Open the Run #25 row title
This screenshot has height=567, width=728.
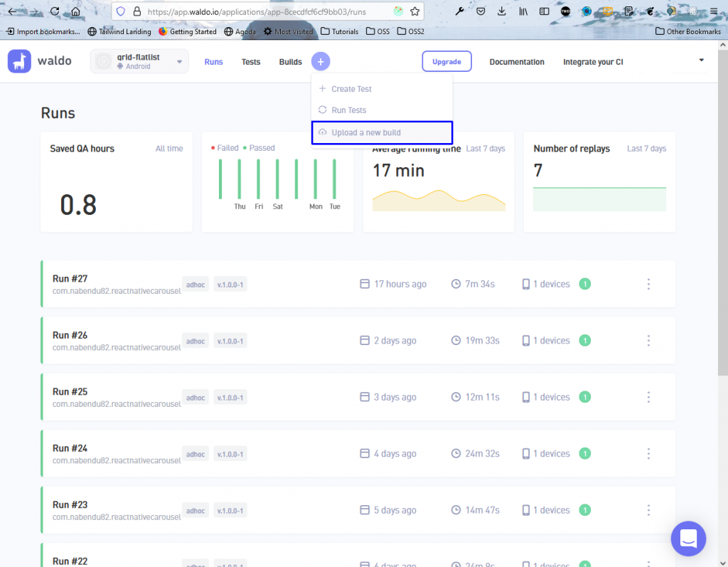pyautogui.click(x=70, y=392)
